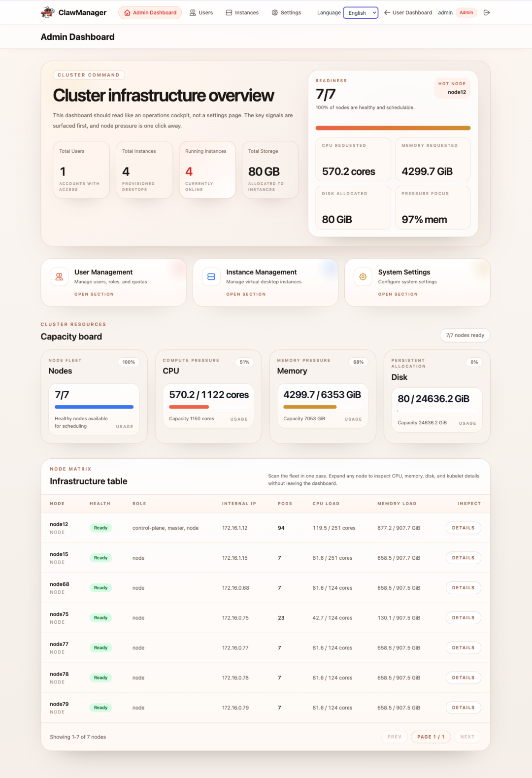Click the PREV pagination button
The height and width of the screenshot is (778, 532).
(x=395, y=737)
